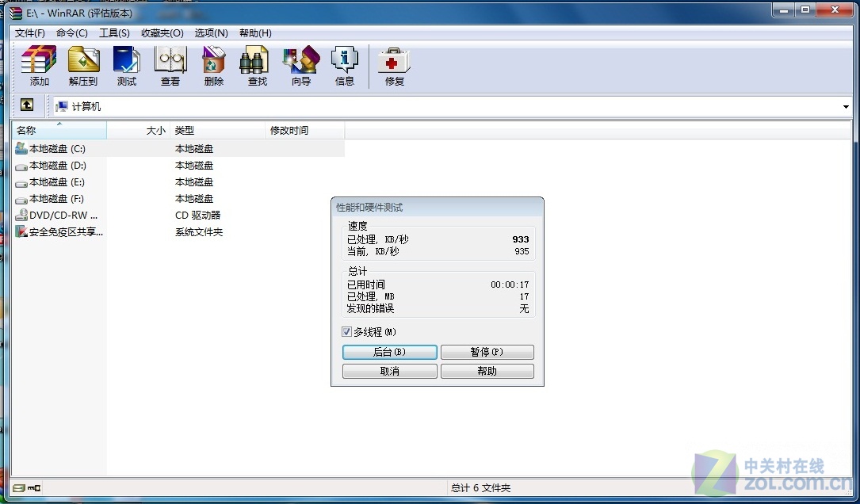The width and height of the screenshot is (860, 504).
Task: Expand the address bar dropdown arrow
Action: coord(846,106)
